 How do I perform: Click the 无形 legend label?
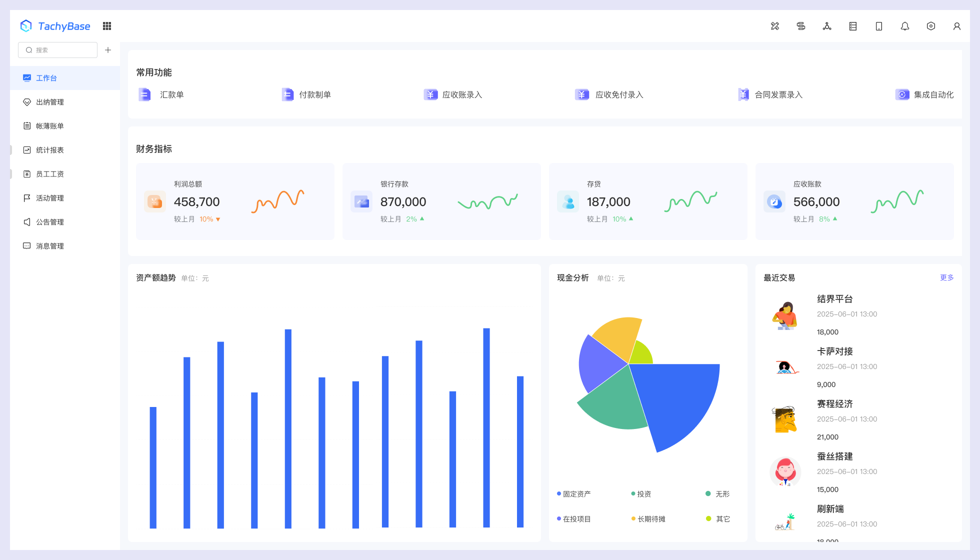click(722, 494)
